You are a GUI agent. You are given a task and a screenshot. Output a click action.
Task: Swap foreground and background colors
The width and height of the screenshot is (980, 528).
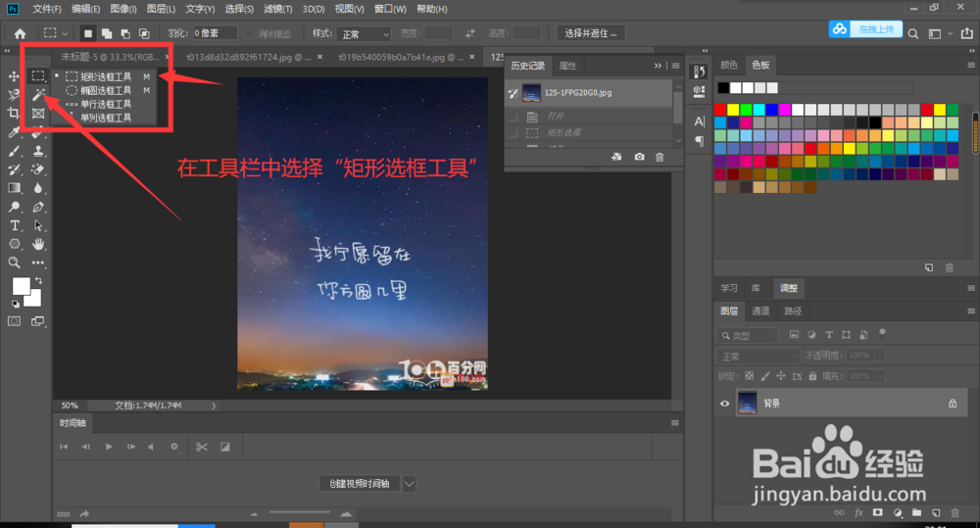(x=39, y=280)
